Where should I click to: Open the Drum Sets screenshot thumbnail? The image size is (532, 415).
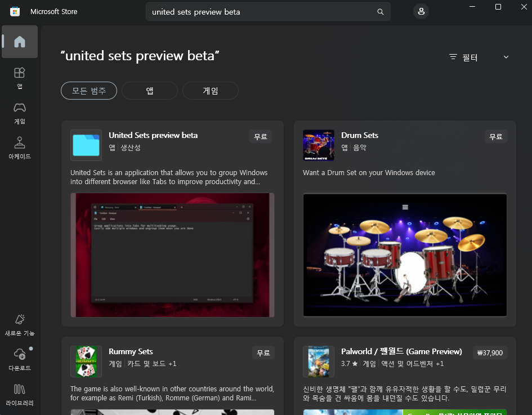pos(405,255)
